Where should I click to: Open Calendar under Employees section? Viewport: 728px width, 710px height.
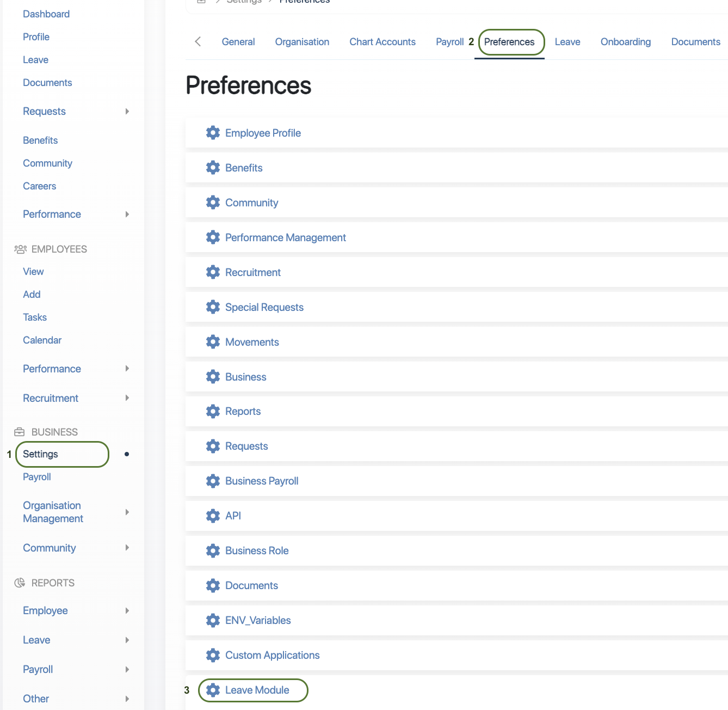click(42, 340)
